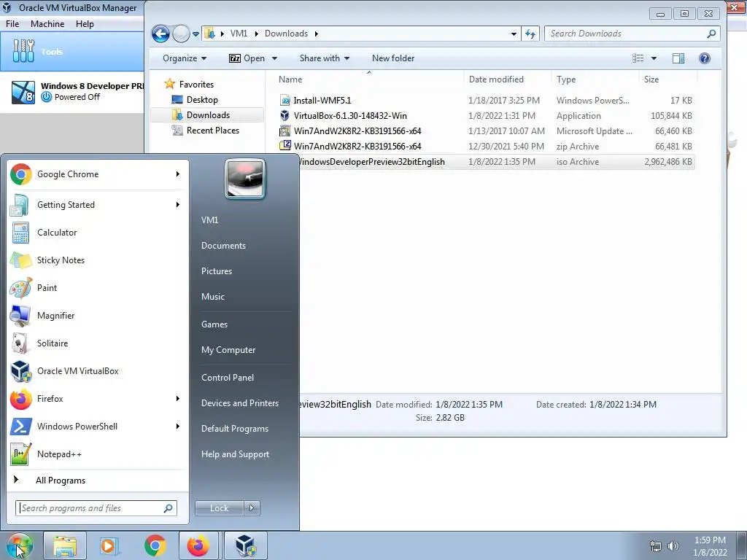
Task: Open the views dropdown arrow in Explorer
Action: 654,58
